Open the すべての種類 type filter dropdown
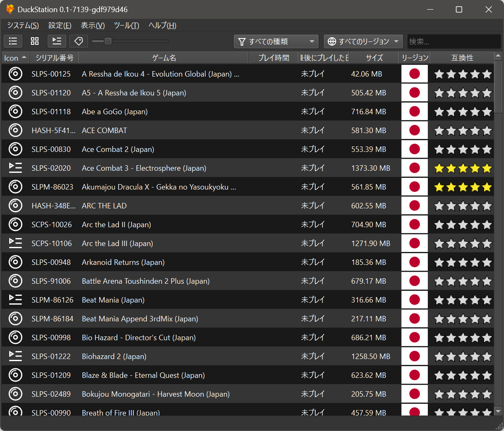This screenshot has height=431, width=504. click(x=276, y=41)
